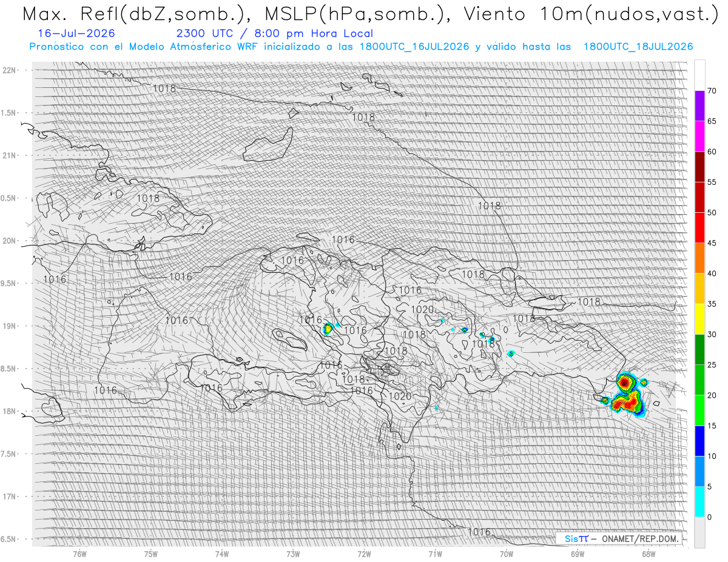Click the '70' colorbar scale value
This screenshot has height=562, width=728.
712,91
